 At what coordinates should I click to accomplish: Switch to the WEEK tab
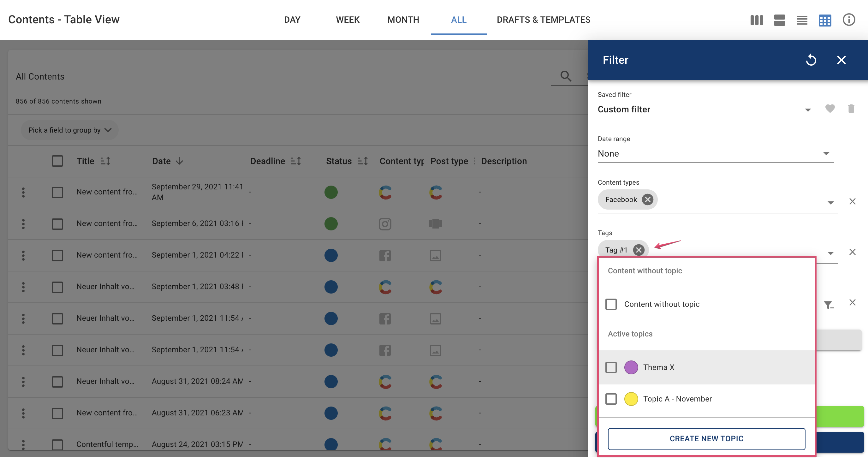tap(348, 20)
